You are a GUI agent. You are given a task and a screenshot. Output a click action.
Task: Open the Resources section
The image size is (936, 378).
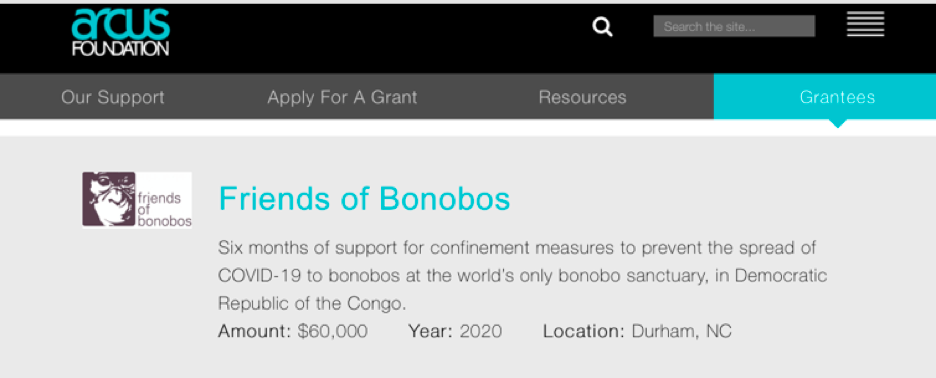(x=583, y=97)
